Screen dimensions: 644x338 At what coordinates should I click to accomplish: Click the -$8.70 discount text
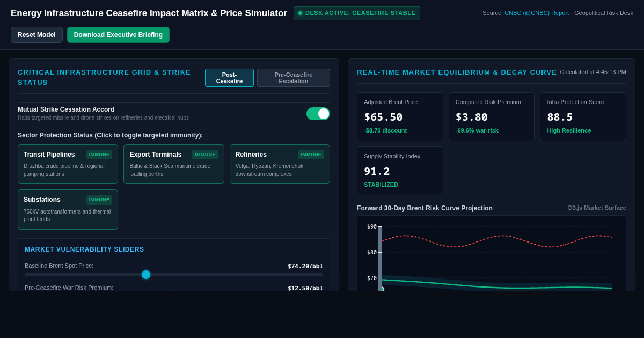pyautogui.click(x=385, y=130)
